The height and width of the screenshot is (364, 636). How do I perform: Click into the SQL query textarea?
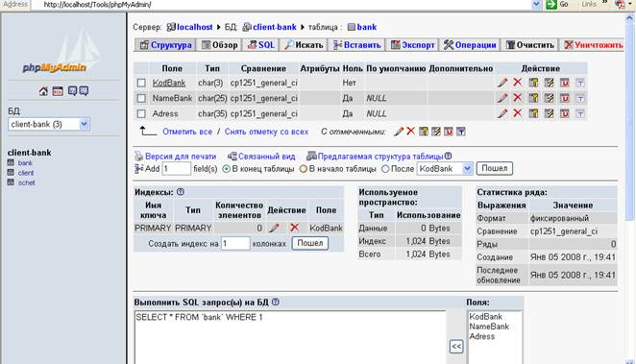(290, 337)
